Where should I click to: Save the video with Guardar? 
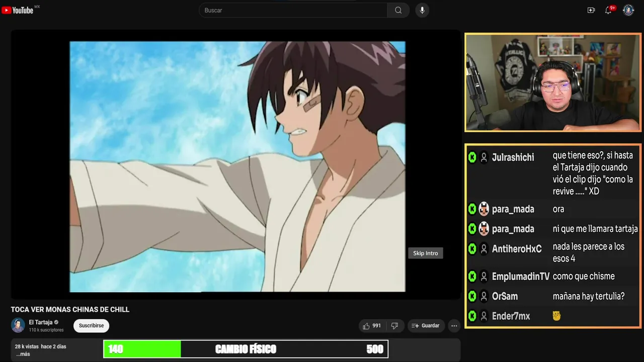426,326
